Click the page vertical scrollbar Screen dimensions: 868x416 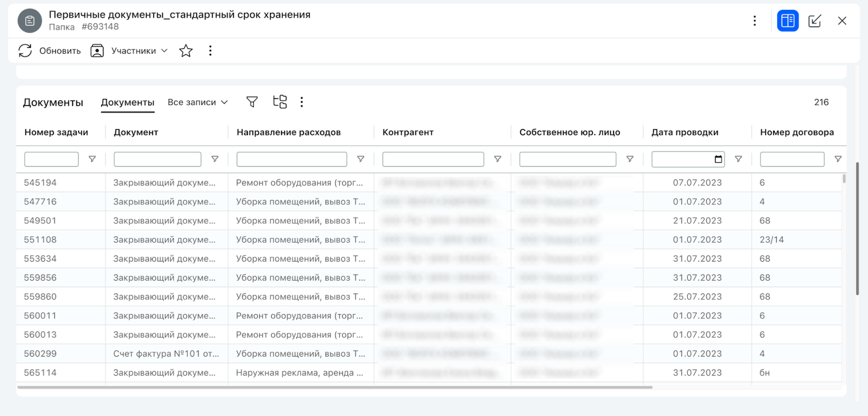point(857,228)
